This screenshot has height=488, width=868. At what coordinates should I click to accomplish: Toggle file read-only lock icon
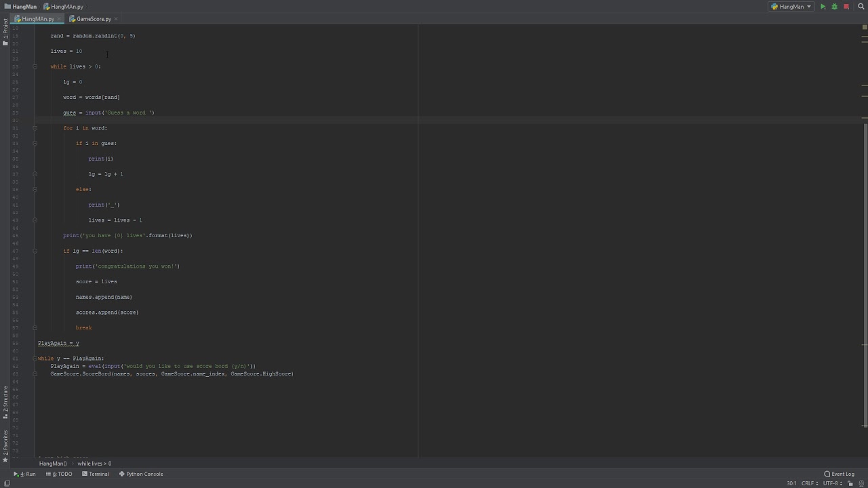tap(850, 483)
